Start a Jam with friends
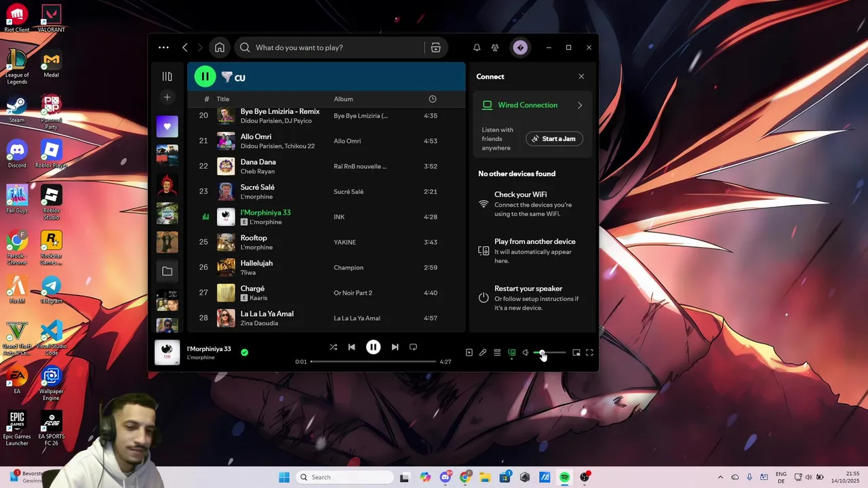Viewport: 868px width, 488px height. coord(554,139)
